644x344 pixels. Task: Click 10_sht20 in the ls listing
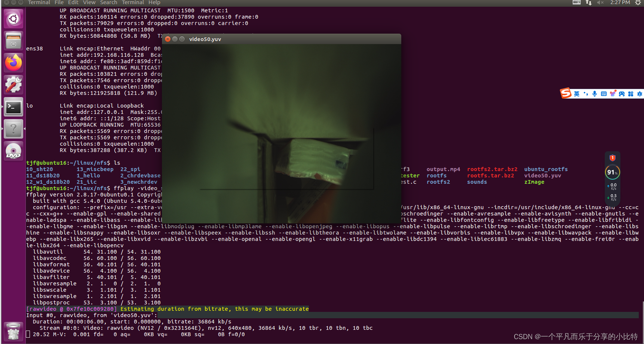[39, 169]
